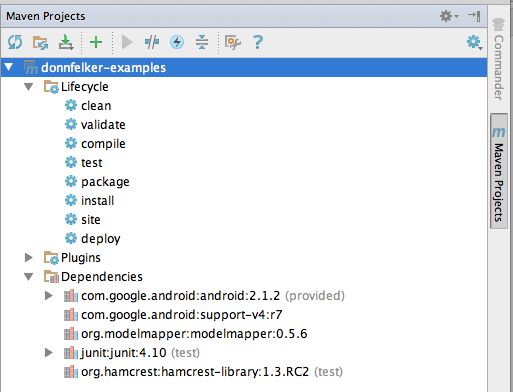Expand junit:junit:4.10 dependency
The height and width of the screenshot is (392, 513).
pyautogui.click(x=49, y=352)
